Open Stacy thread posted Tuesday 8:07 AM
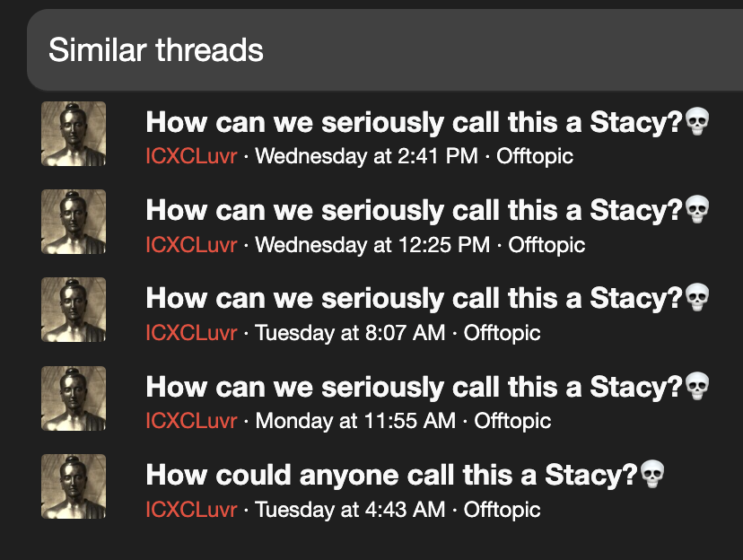Image resolution: width=743 pixels, height=560 pixels. click(427, 299)
